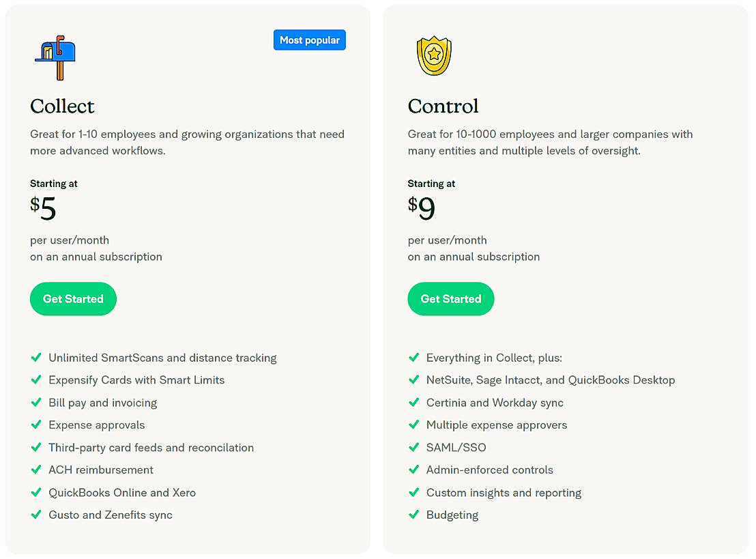Screen dimensions: 756x559
Task: Click checkmark next to Admin-enforced controls
Action: point(413,470)
